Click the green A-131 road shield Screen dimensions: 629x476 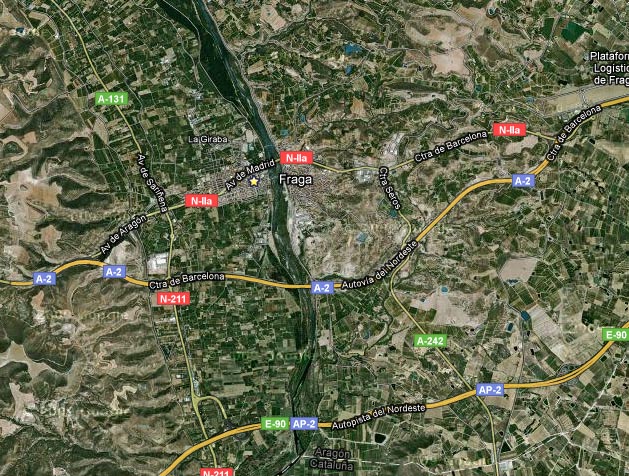click(x=112, y=99)
